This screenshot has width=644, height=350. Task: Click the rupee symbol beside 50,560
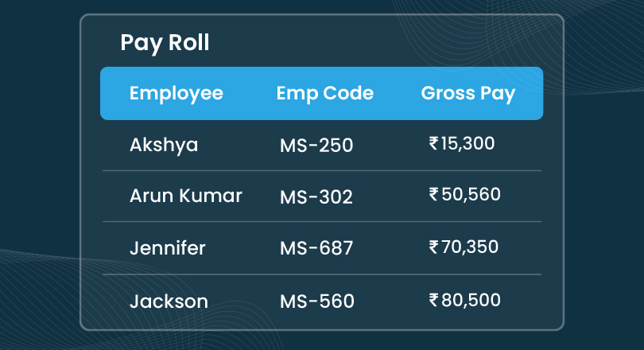pyautogui.click(x=433, y=194)
